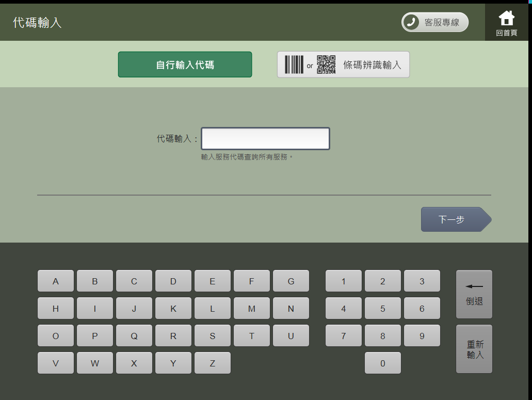Tap the letter Z key
This screenshot has height=400, width=532.
[212, 363]
